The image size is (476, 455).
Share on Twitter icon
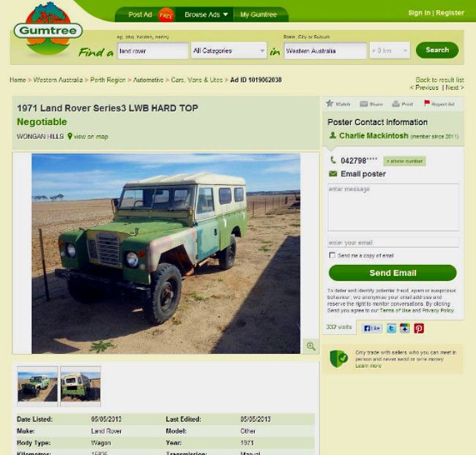click(x=391, y=328)
